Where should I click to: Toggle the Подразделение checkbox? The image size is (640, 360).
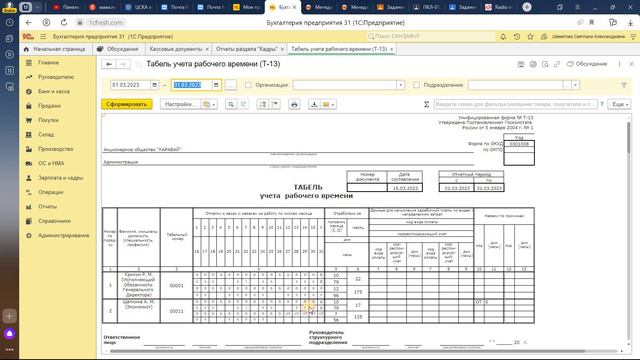click(416, 85)
